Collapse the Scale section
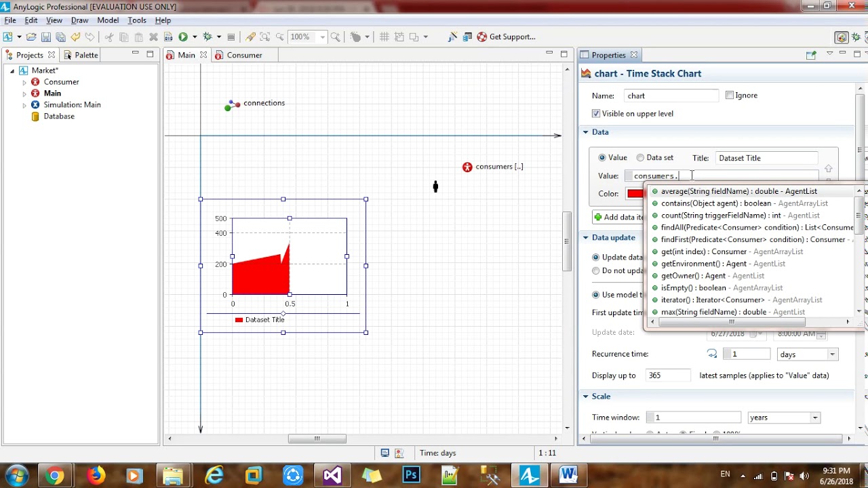The height and width of the screenshot is (488, 868). click(586, 396)
